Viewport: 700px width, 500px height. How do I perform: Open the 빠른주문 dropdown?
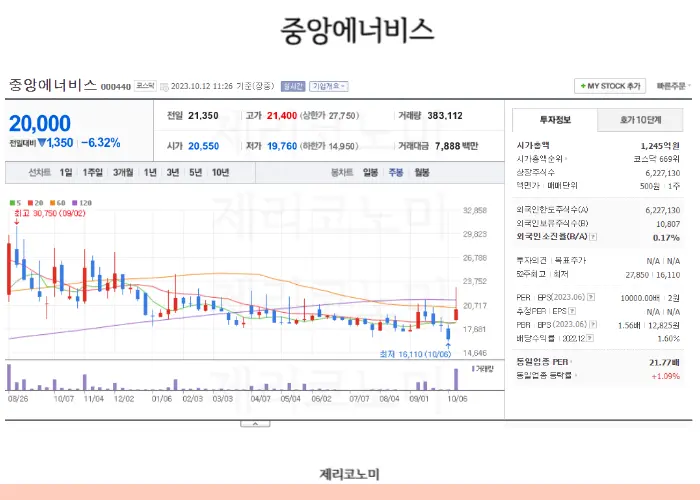(674, 86)
